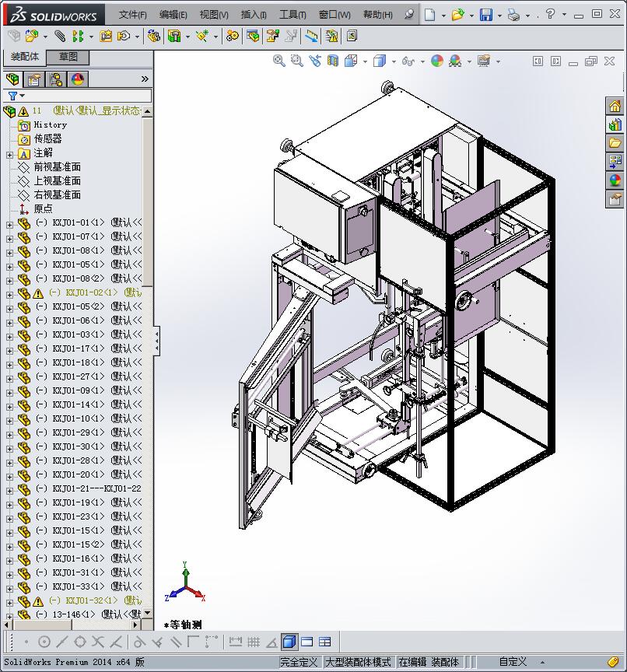Select the 草图 tab

coord(68,57)
